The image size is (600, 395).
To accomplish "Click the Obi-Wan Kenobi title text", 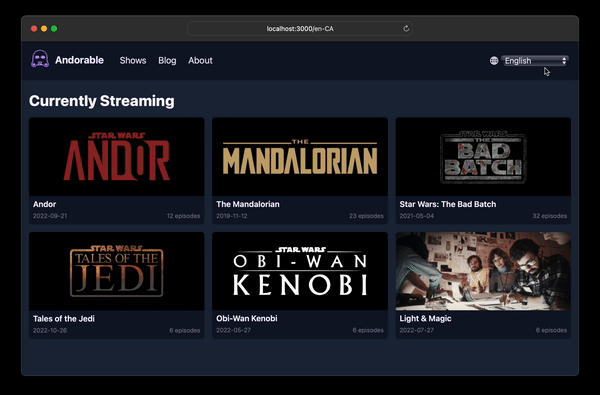I will [x=247, y=318].
